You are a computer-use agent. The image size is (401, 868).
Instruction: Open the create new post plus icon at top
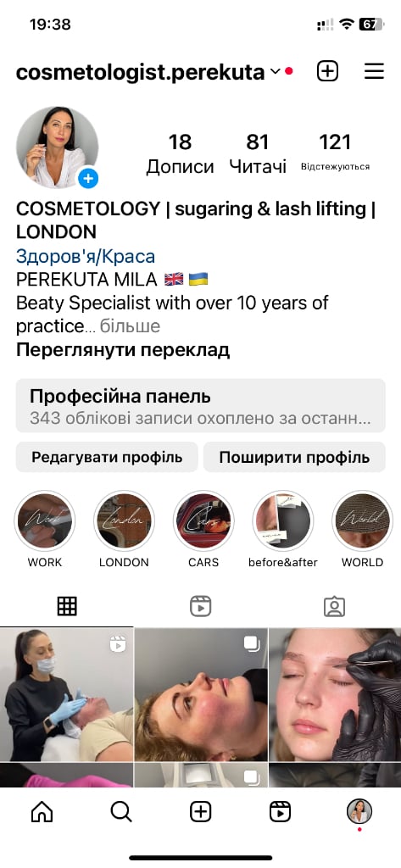327,71
